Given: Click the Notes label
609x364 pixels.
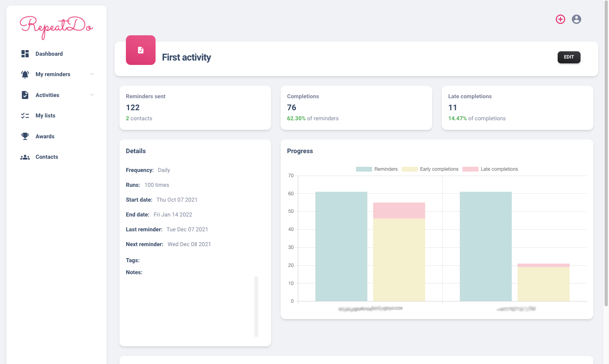Looking at the screenshot, I should tap(134, 272).
